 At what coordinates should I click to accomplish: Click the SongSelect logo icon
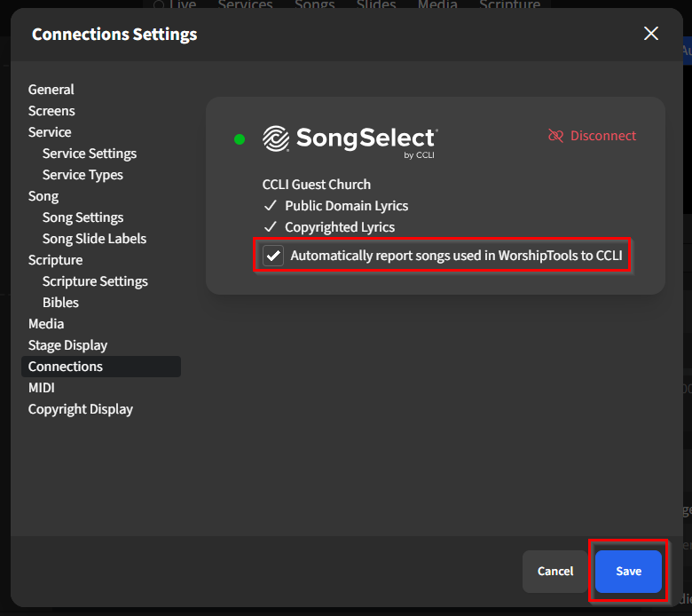click(276, 138)
